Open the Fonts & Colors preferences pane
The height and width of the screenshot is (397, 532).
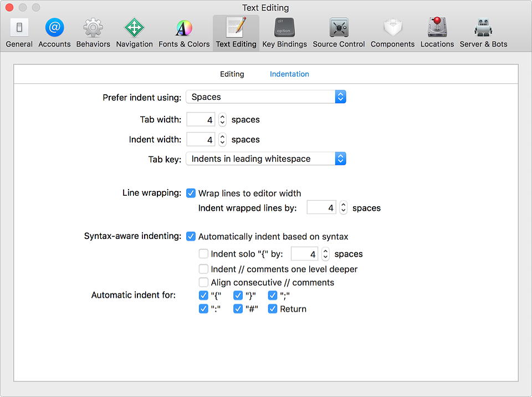coord(184,33)
